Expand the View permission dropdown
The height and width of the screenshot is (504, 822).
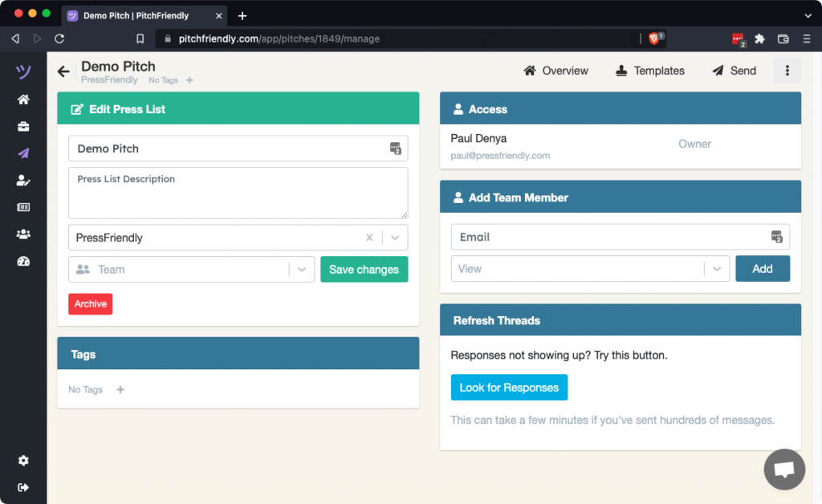click(717, 269)
